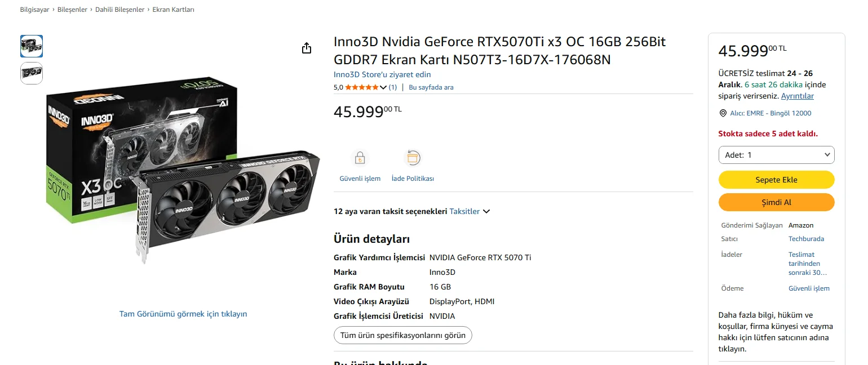Image resolution: width=868 pixels, height=365 pixels.
Task: Click the İade Politikası return icon
Action: [413, 158]
